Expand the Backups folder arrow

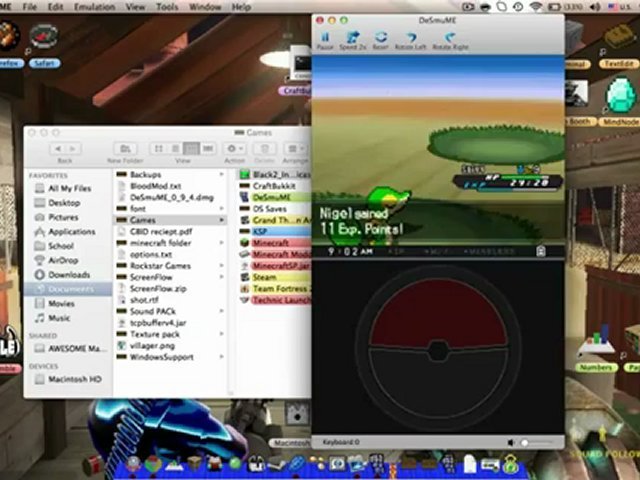[x=222, y=175]
